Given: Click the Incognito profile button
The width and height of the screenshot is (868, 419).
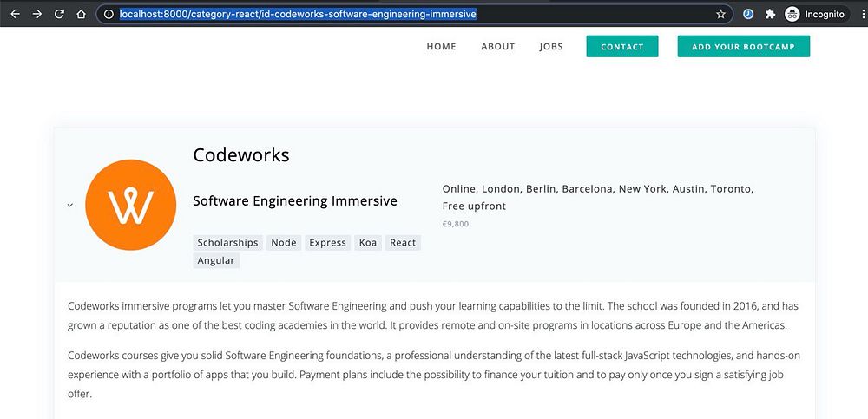Looking at the screenshot, I should point(816,15).
